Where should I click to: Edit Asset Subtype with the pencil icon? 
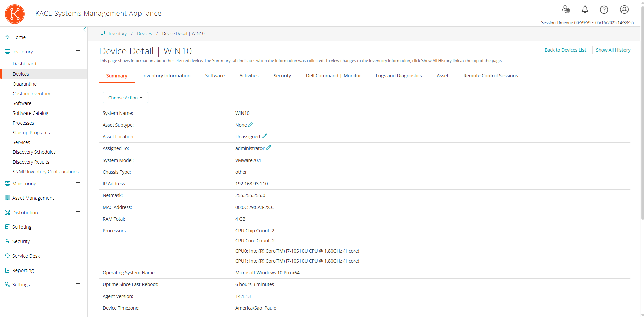251,124
